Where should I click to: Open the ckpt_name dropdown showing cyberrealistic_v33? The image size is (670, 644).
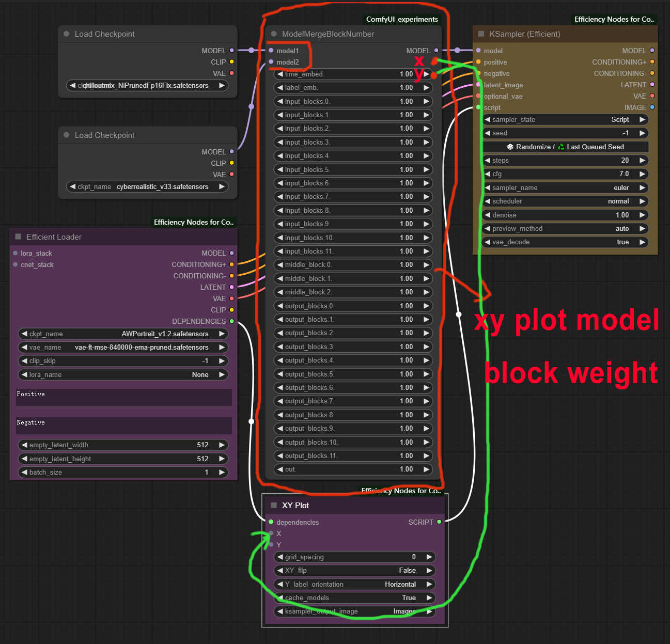click(x=147, y=186)
